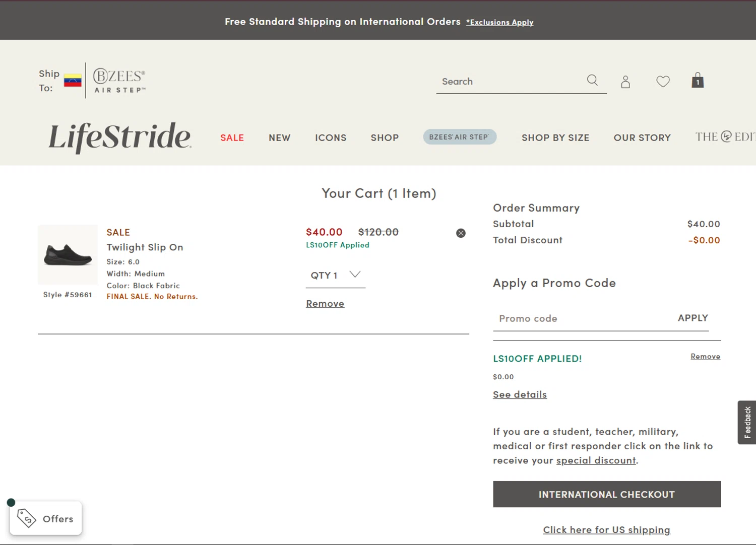Image resolution: width=756 pixels, height=545 pixels.
Task: Click the APPLY promo button
Action: pos(693,318)
